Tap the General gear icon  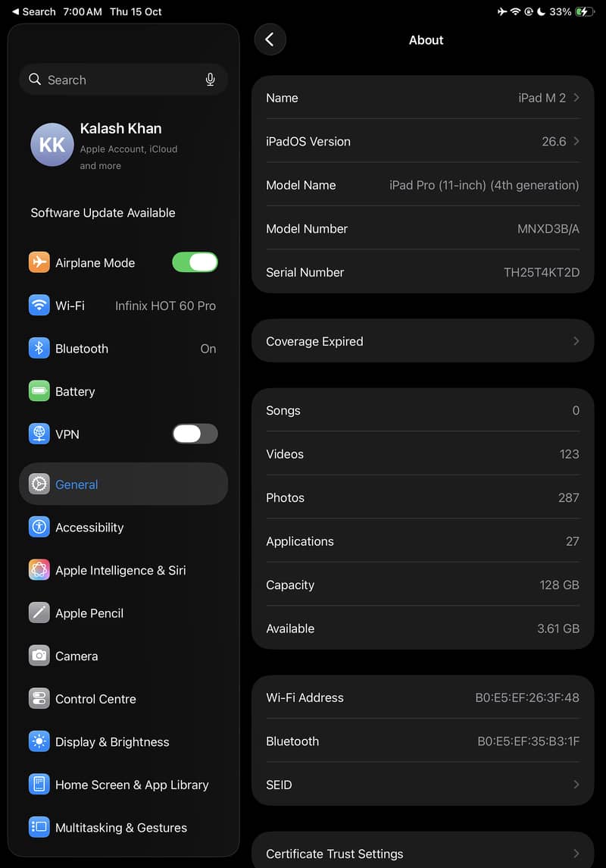39,484
